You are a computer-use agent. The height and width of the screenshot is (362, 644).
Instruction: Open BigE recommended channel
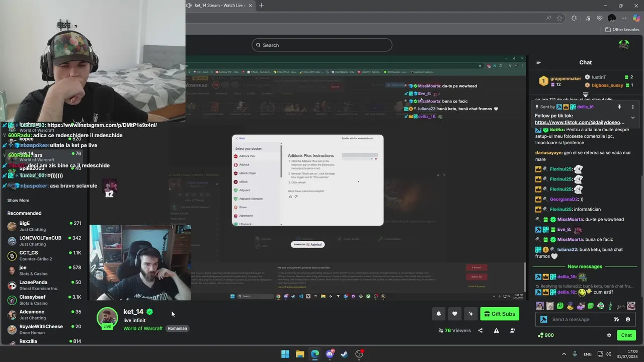44,226
